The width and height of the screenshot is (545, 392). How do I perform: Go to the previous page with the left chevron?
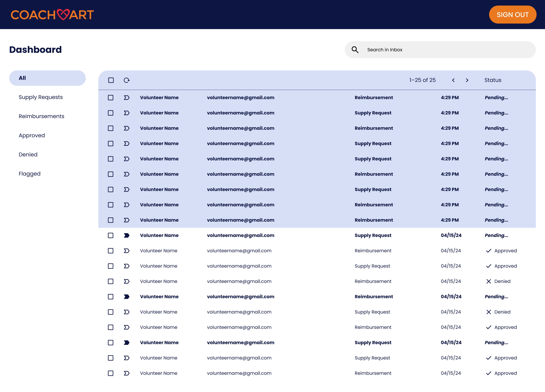tap(453, 80)
